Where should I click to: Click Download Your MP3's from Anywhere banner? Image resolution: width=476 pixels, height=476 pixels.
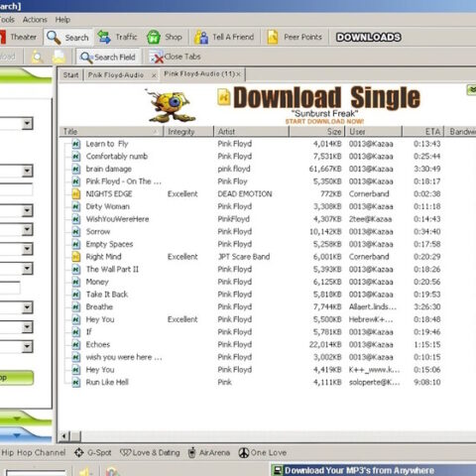point(374,470)
